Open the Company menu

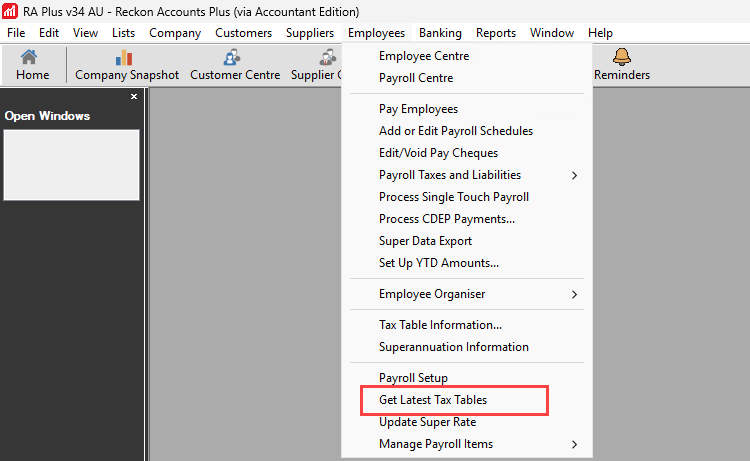175,33
